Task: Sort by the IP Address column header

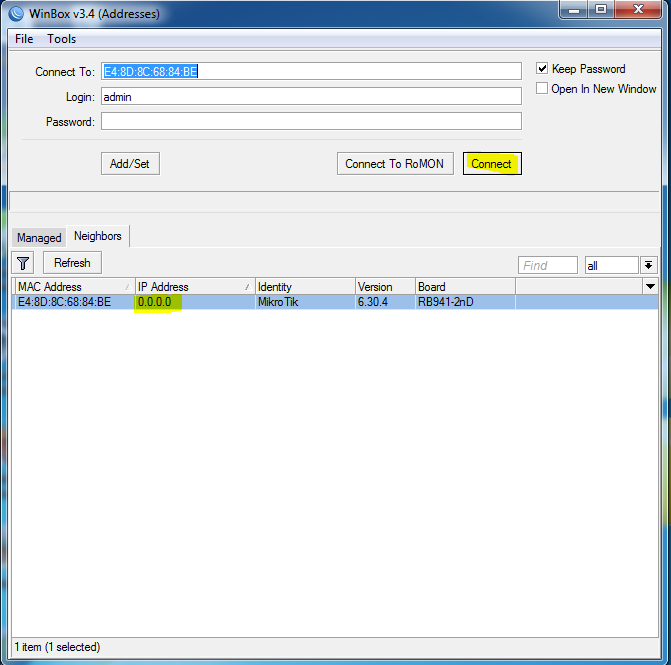Action: [195, 286]
